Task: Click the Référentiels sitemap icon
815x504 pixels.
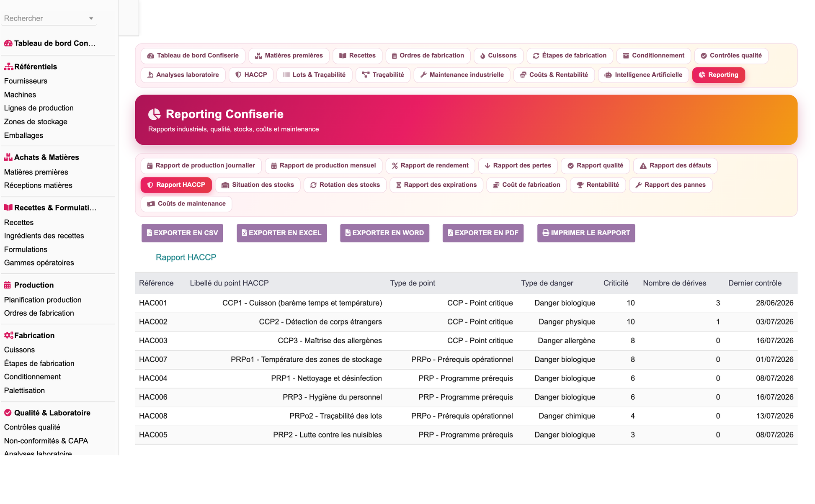Action: click(x=8, y=67)
